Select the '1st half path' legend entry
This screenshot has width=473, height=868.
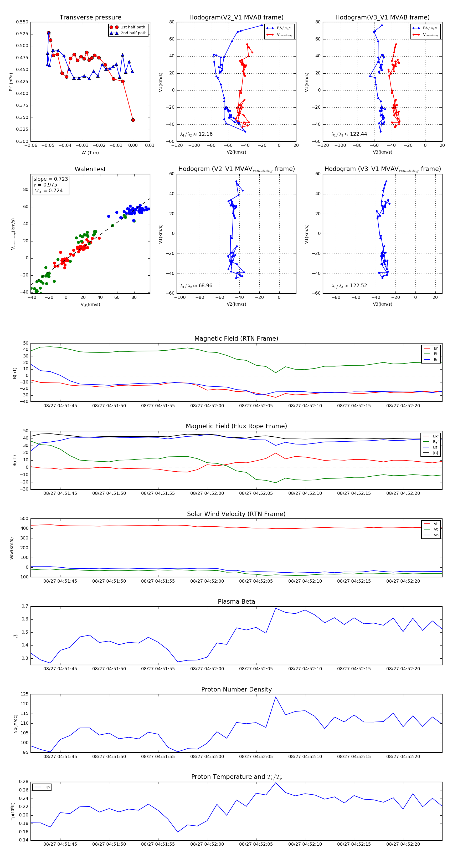(x=128, y=27)
